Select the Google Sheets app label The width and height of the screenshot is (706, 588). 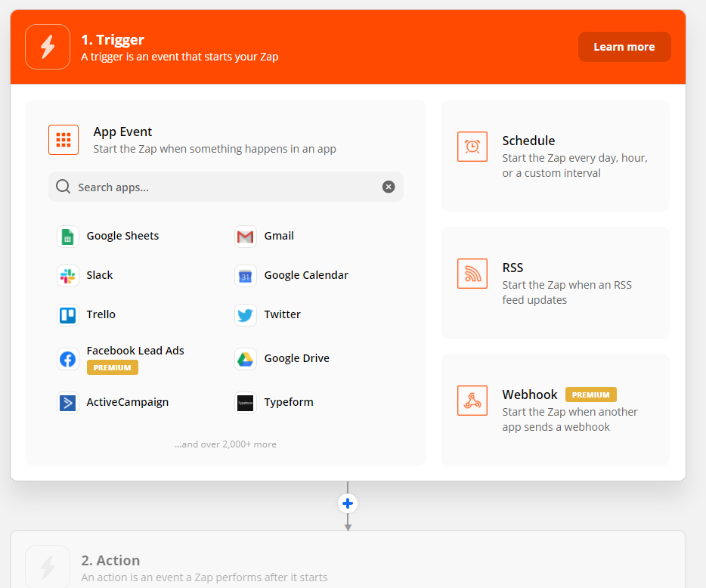122,236
